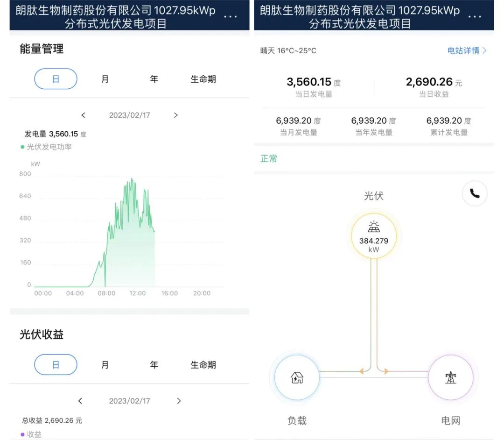Tap the left screen project title header

pos(116,17)
